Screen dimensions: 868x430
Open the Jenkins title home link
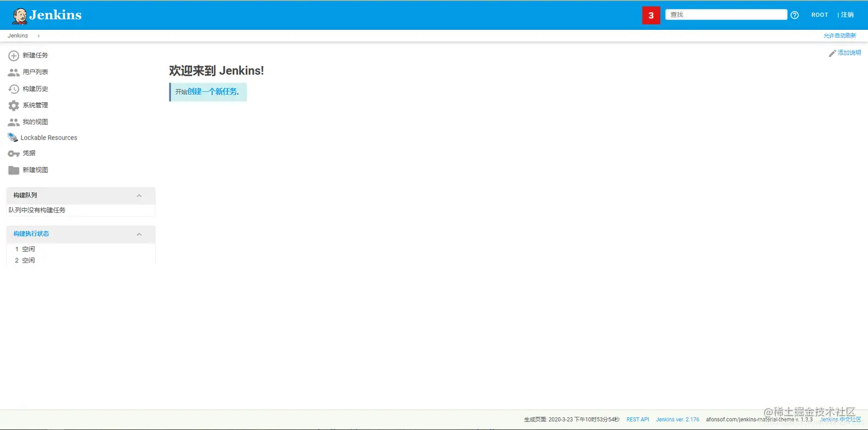[x=55, y=15]
